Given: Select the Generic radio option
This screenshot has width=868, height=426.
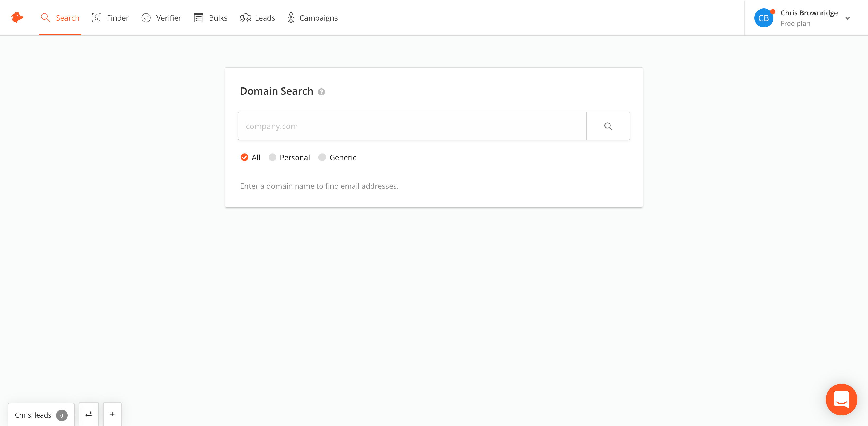Looking at the screenshot, I should (337, 158).
